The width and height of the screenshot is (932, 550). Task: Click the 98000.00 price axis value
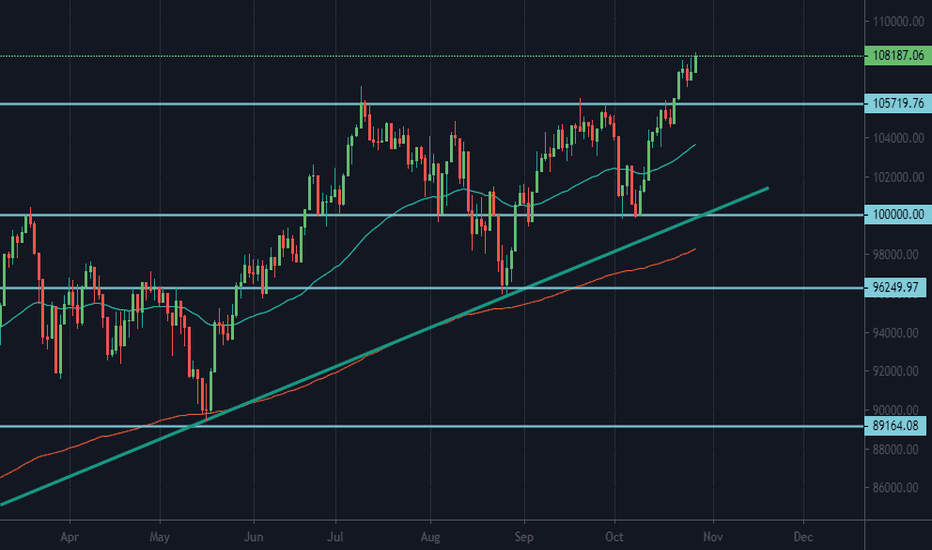(895, 254)
